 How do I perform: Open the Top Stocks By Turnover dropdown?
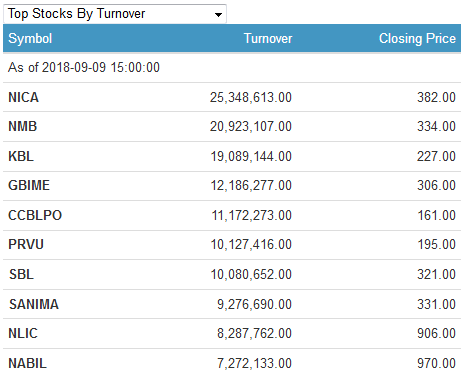click(115, 14)
